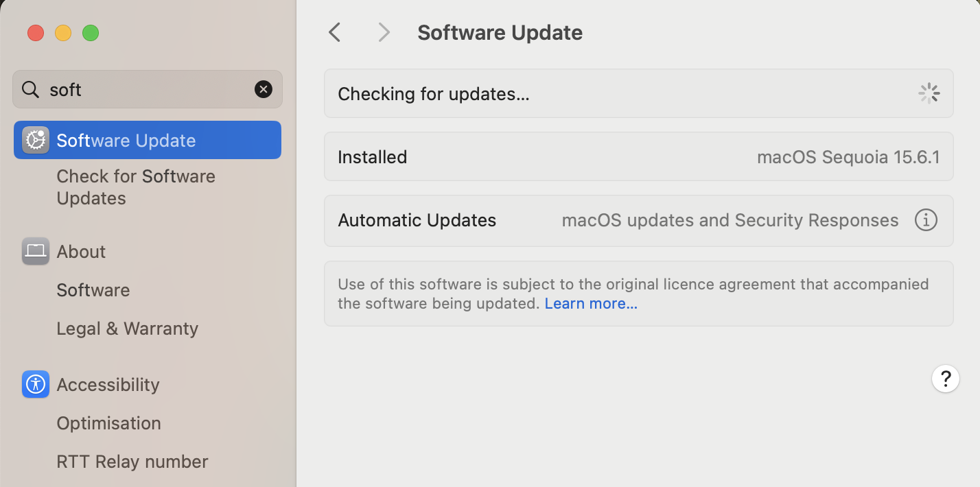Open Accessibility via its blue sidebar icon
The height and width of the screenshot is (487, 980).
pyautogui.click(x=35, y=384)
